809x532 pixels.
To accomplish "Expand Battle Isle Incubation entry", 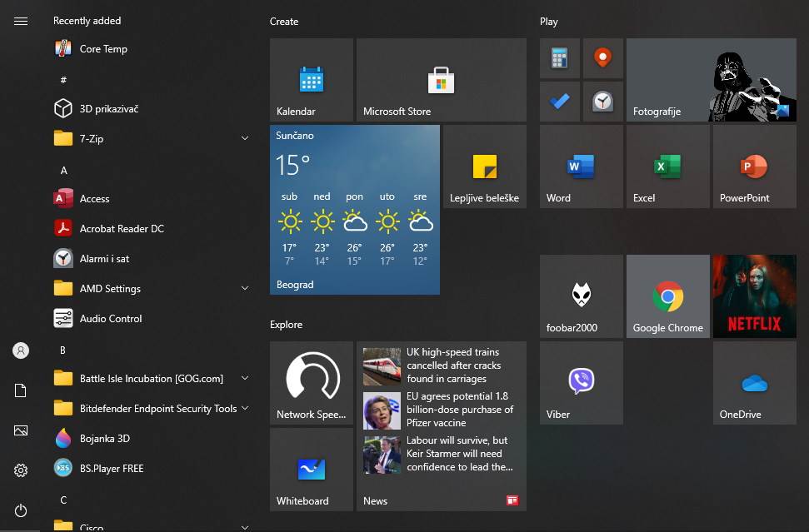I will [244, 377].
